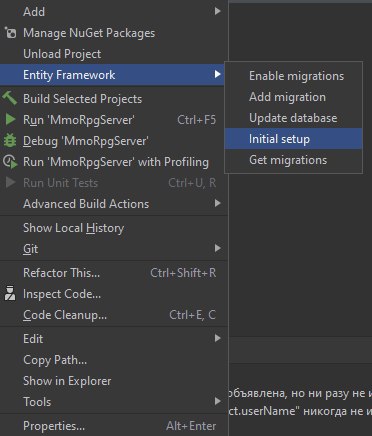The height and width of the screenshot is (436, 372).
Task: Choose Add migration
Action: tap(293, 97)
